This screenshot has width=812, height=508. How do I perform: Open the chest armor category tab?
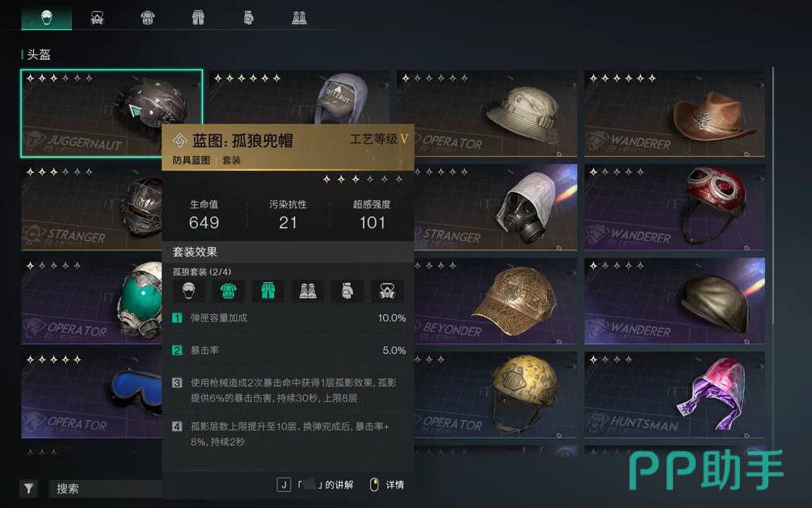pyautogui.click(x=148, y=18)
